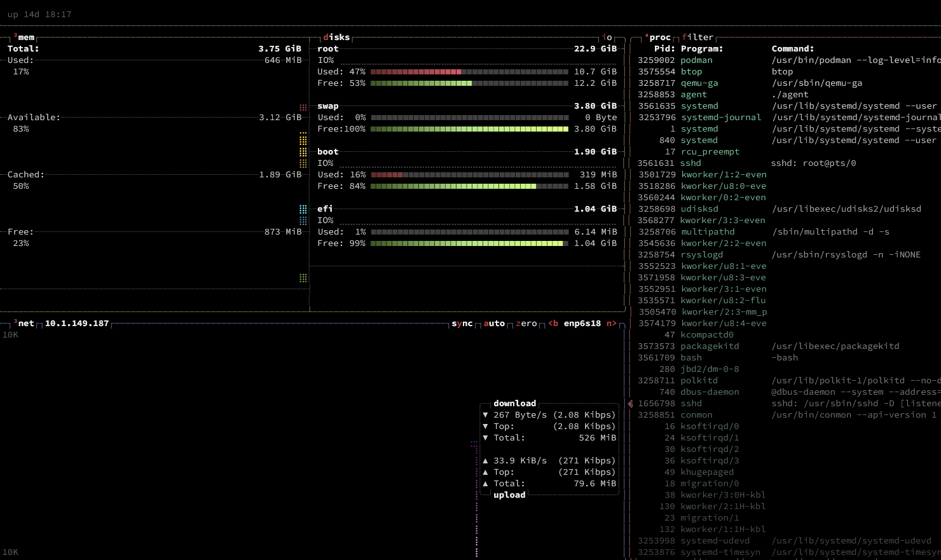Select the btop process row
941x560 pixels.
pyautogui.click(x=788, y=72)
